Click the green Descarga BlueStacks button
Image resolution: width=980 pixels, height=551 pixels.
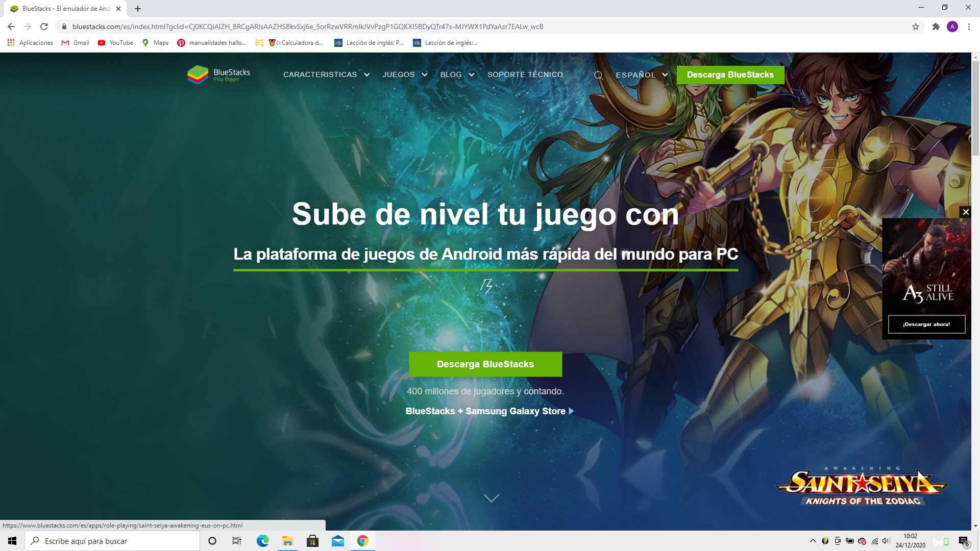(485, 364)
